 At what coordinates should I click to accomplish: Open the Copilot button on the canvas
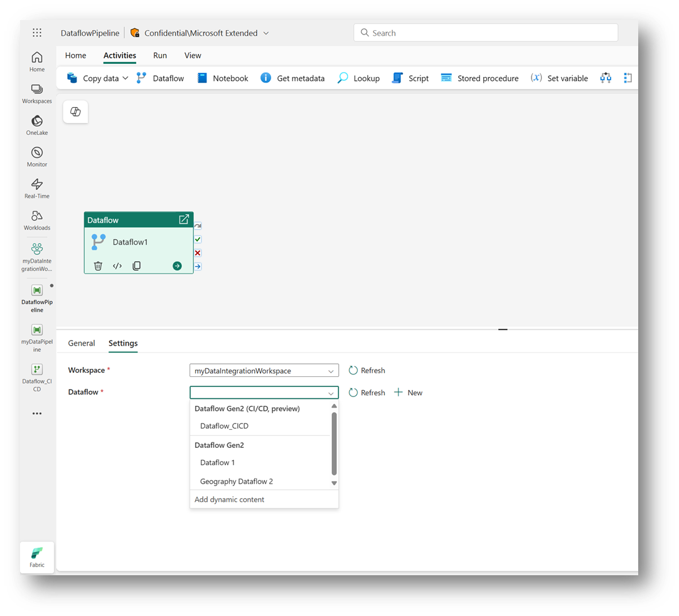tap(75, 112)
